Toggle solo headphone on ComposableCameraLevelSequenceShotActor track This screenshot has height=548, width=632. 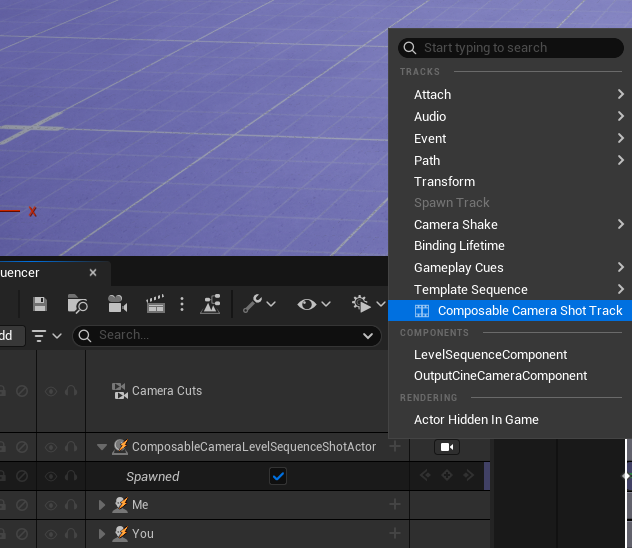[71, 447]
